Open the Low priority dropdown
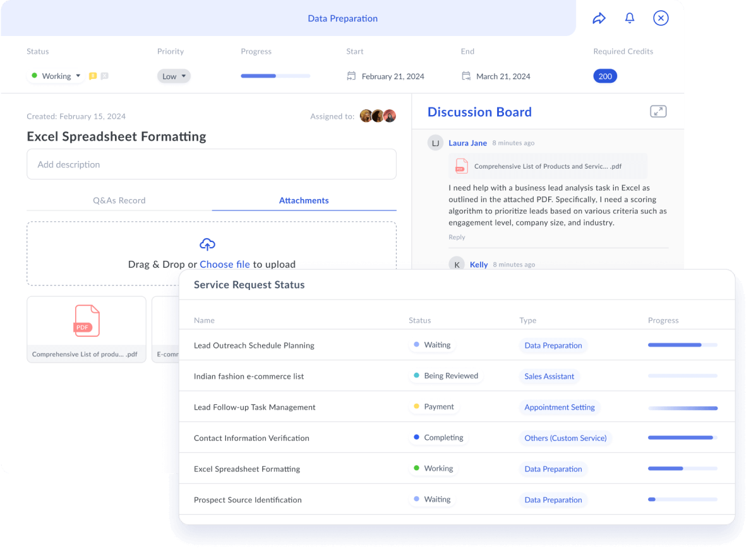 (x=174, y=76)
